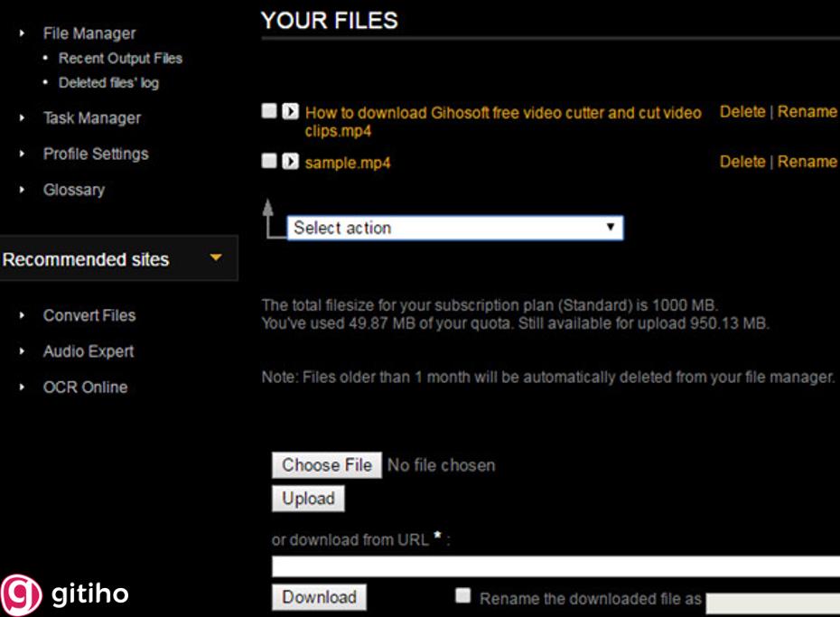This screenshot has height=617, width=840.
Task: Open the Deleted files' log link
Action: pyautogui.click(x=108, y=82)
